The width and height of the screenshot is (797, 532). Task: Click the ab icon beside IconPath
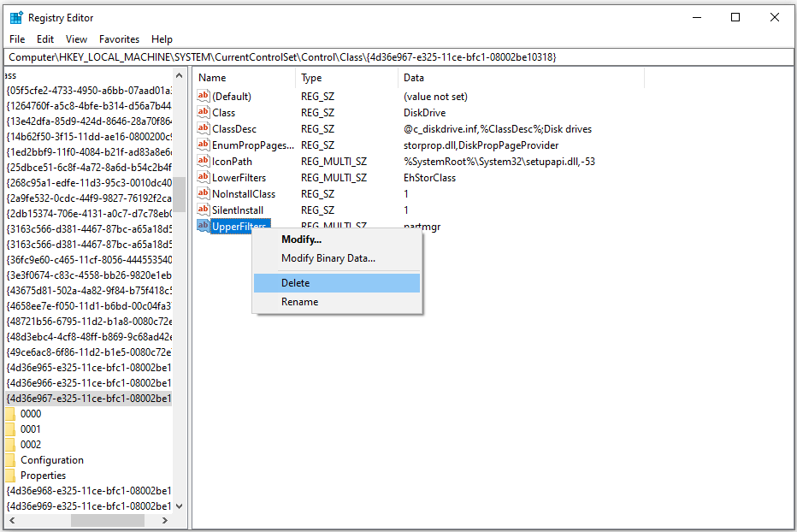(204, 161)
